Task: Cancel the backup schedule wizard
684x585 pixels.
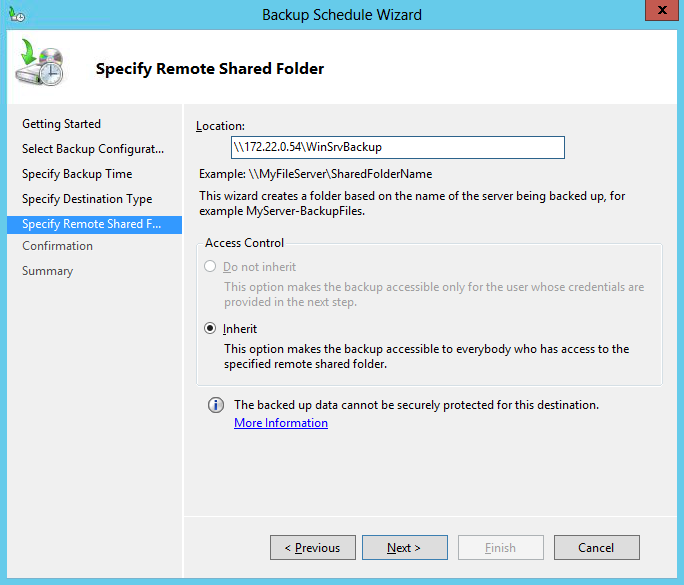Action: (x=596, y=548)
